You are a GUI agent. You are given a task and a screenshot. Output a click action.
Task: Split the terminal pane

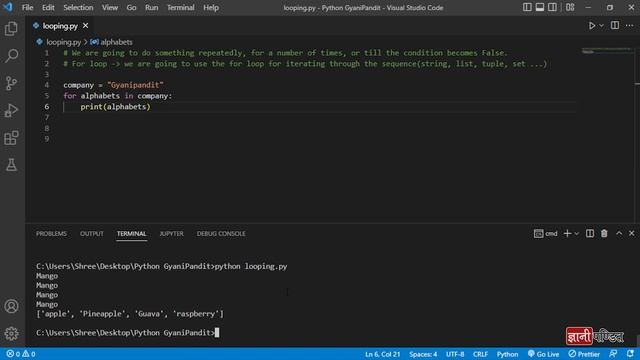point(590,233)
